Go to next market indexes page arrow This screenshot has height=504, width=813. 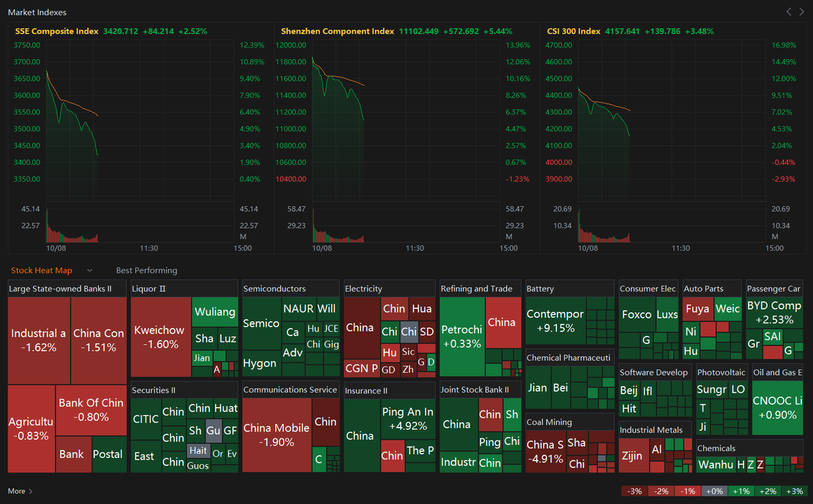[801, 12]
